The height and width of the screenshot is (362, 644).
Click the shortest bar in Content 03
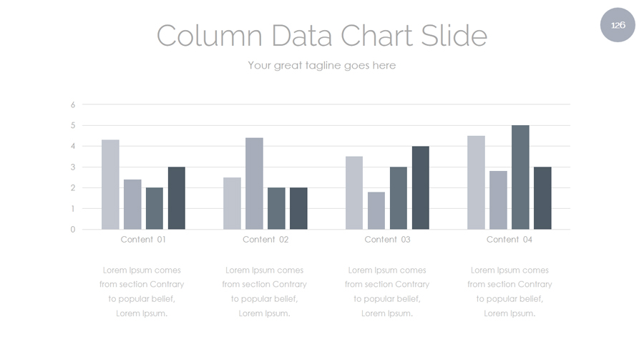click(x=376, y=210)
